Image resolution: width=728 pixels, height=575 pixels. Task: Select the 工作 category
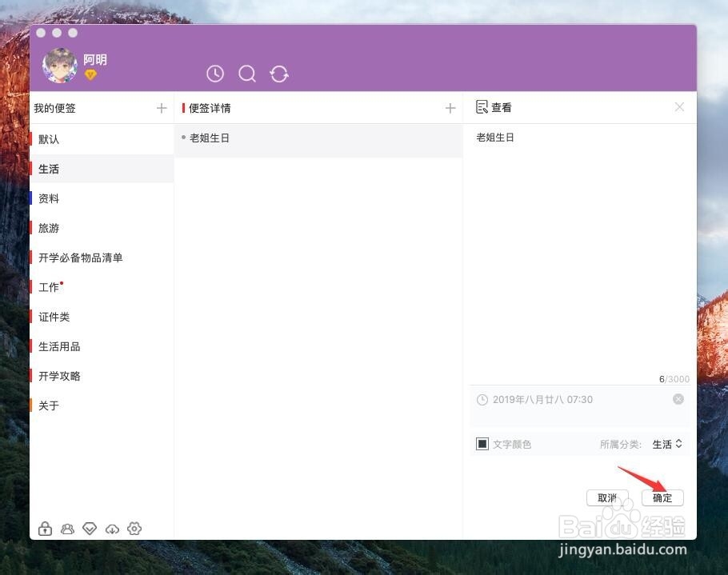click(102, 287)
